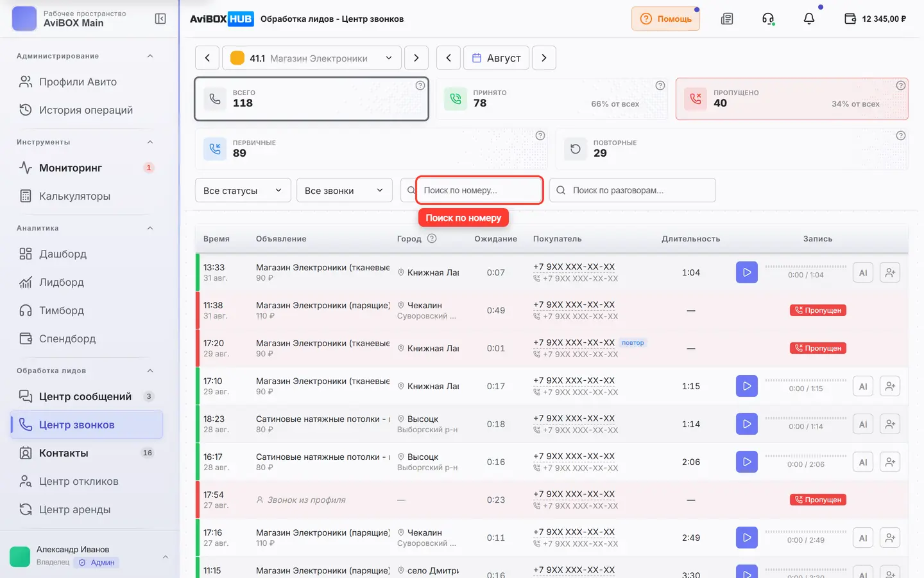Open История операций in the sidebar

pyautogui.click(x=87, y=110)
